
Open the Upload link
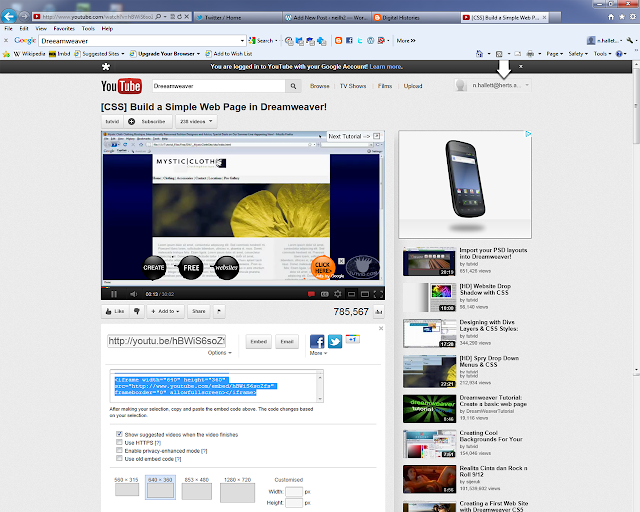pyautogui.click(x=413, y=86)
